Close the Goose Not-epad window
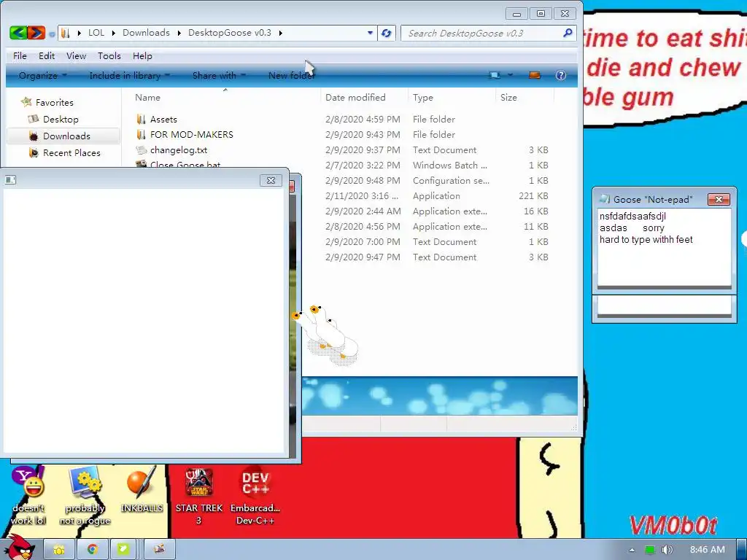 click(719, 199)
